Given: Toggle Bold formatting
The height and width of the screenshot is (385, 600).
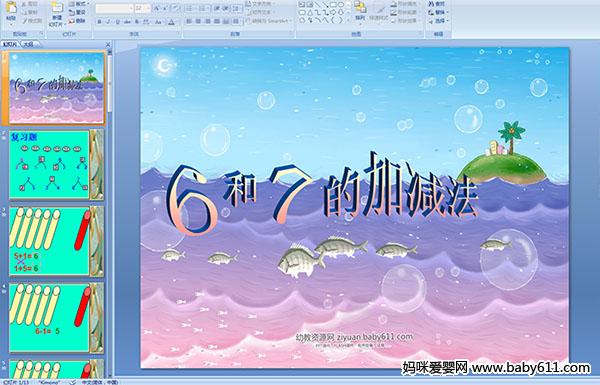Looking at the screenshot, I should click(x=99, y=22).
